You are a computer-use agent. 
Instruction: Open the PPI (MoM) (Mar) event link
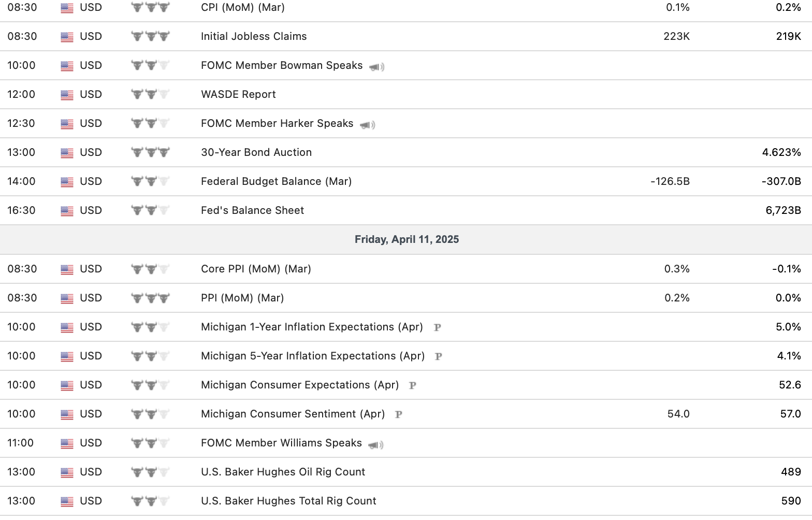pos(242,298)
